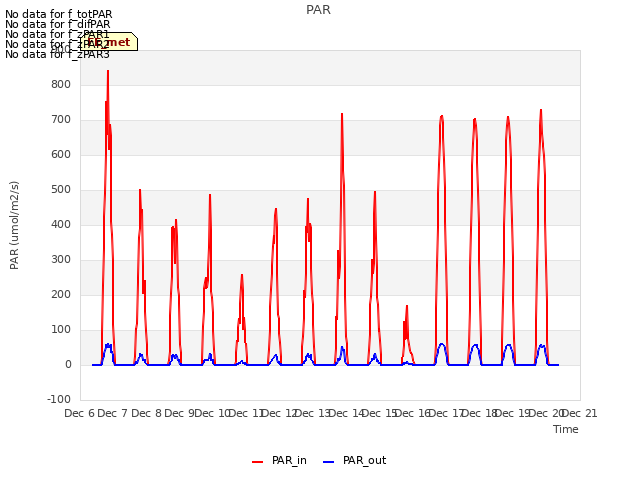
Task: Click the Dec 6 x-axis tick label
Action: [80, 413]
